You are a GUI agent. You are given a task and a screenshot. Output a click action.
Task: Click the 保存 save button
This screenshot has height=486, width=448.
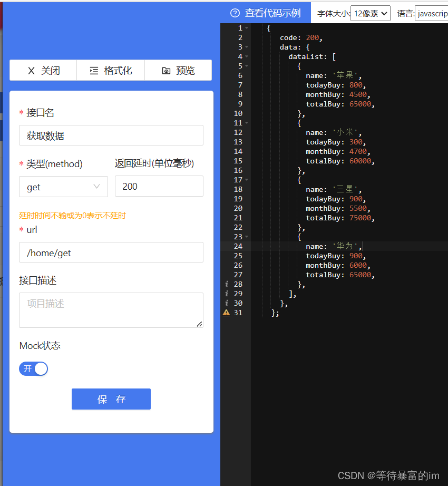click(111, 399)
